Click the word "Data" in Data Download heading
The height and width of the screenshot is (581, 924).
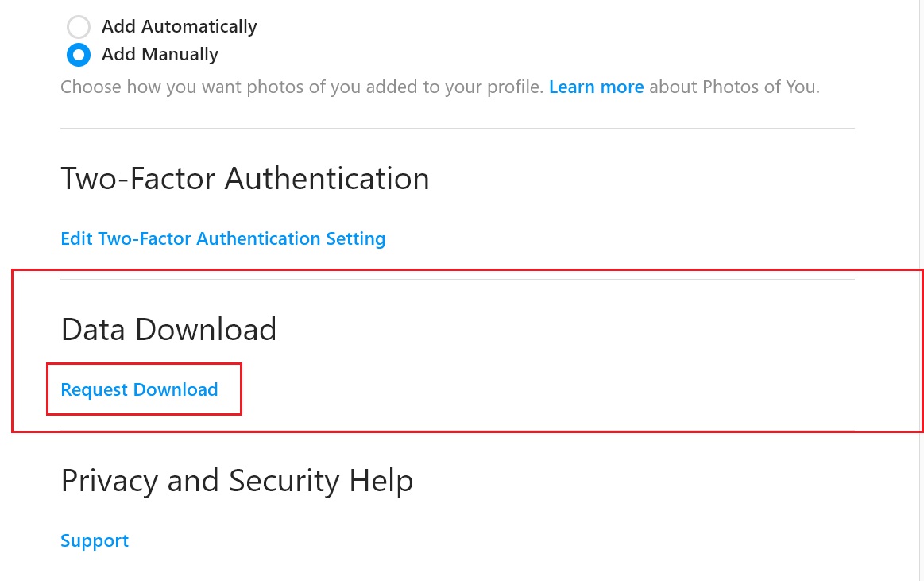[x=91, y=330]
